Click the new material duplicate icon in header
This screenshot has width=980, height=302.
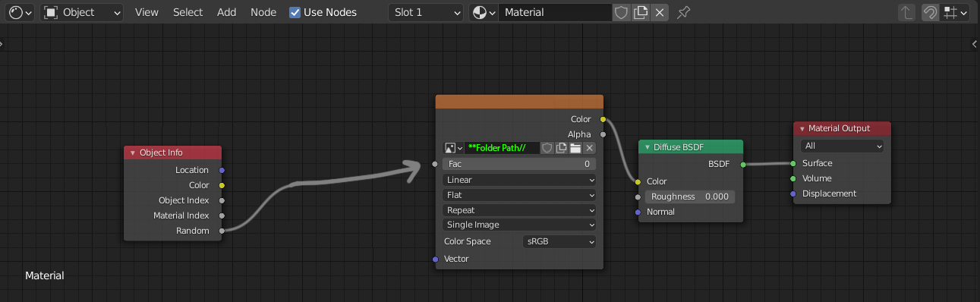(641, 12)
